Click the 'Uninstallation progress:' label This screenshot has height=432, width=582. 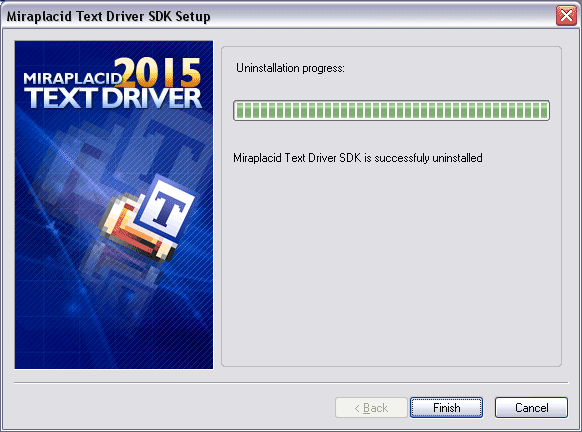[290, 68]
